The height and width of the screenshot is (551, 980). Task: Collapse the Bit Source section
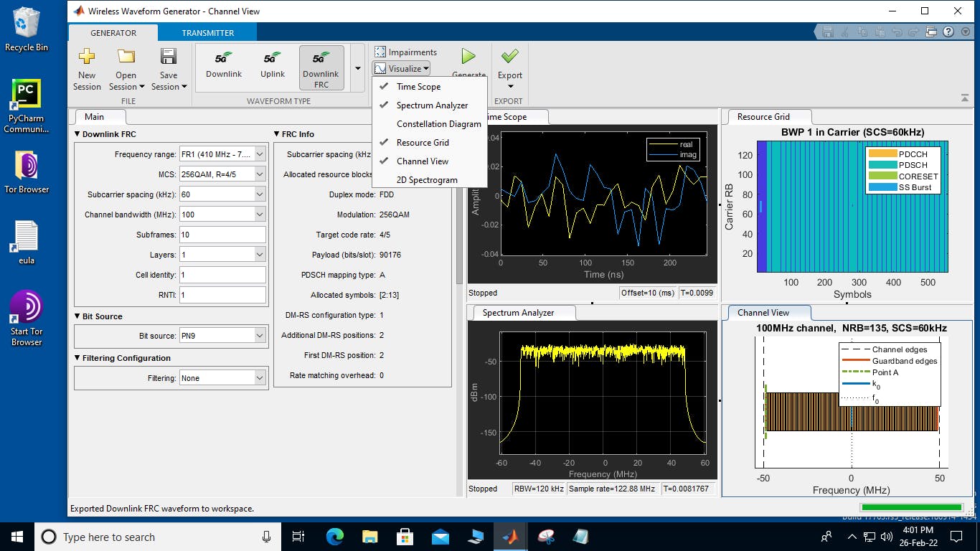point(77,316)
